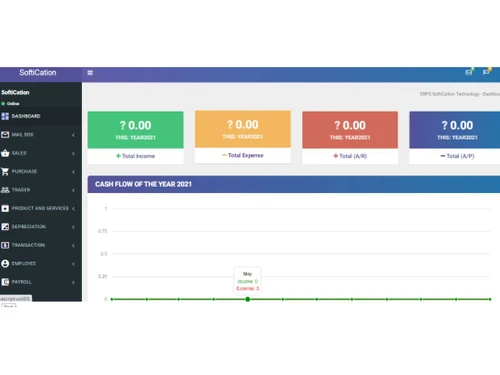The width and height of the screenshot is (500, 375).
Task: Click the Total Expense label link
Action: pyautogui.click(x=246, y=155)
